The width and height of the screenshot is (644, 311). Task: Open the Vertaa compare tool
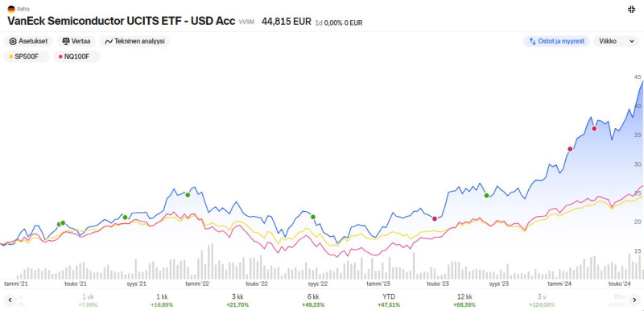coord(76,42)
